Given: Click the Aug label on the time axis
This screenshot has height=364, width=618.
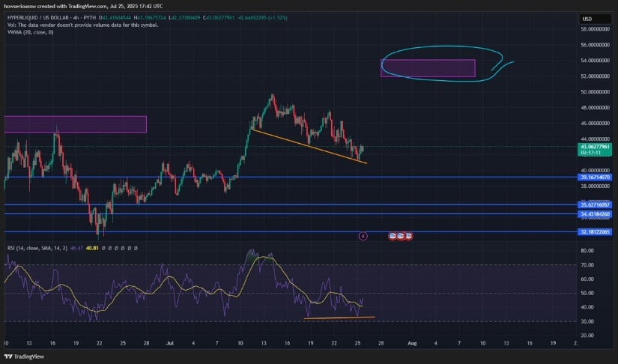Looking at the screenshot, I should click(x=412, y=343).
